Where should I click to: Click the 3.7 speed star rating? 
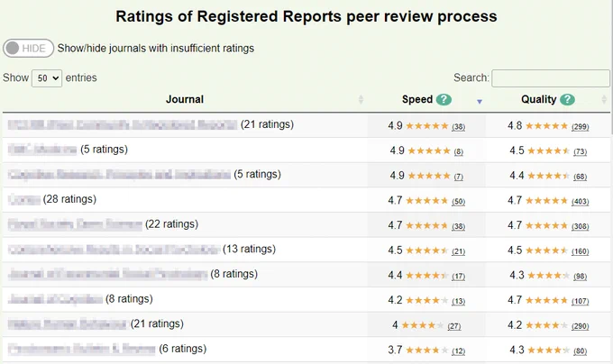(x=427, y=350)
